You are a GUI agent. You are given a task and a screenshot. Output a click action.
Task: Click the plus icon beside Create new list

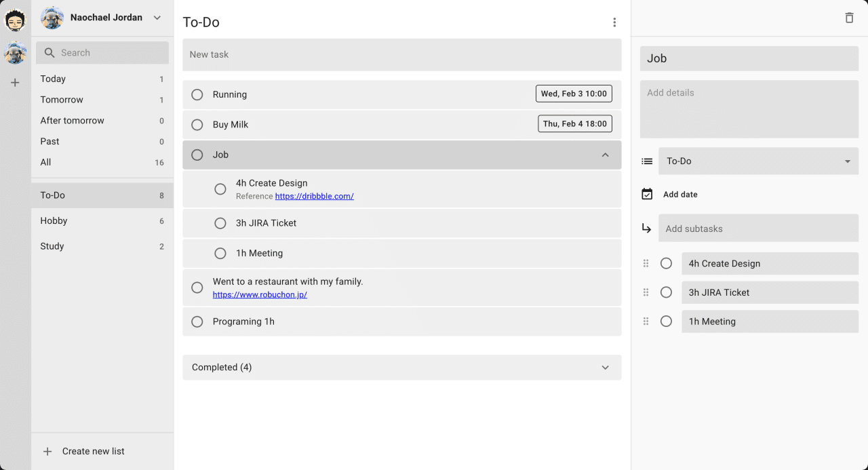[x=47, y=451]
